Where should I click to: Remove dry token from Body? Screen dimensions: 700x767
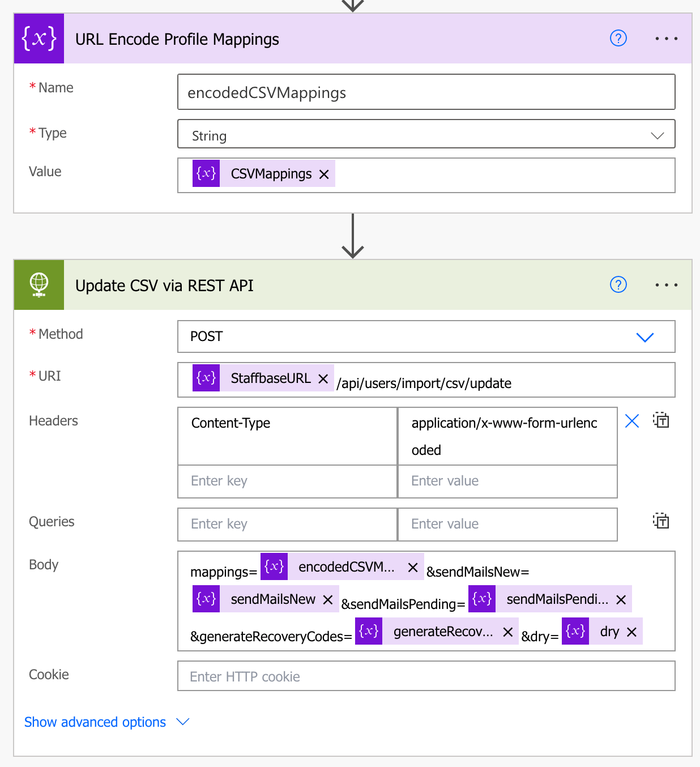632,632
